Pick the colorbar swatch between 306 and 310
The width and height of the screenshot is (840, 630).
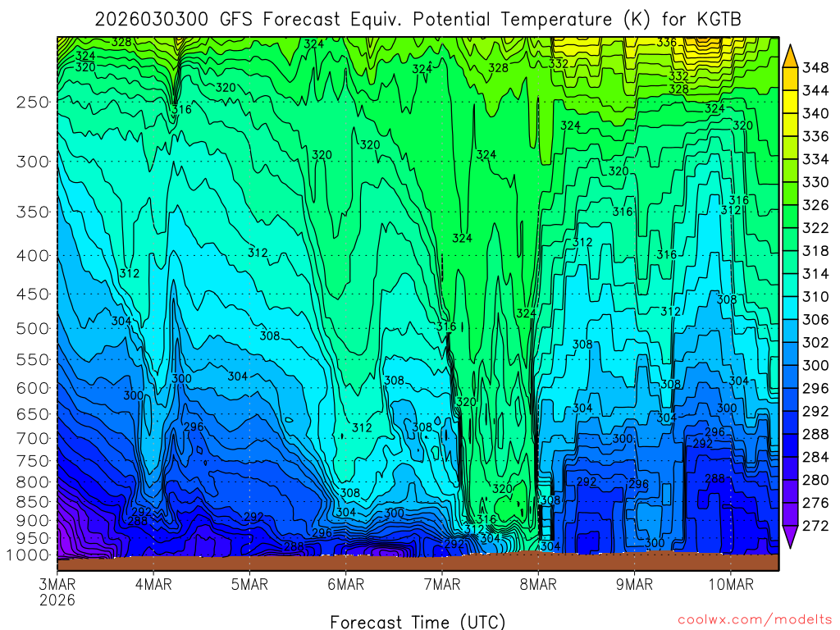click(x=790, y=308)
